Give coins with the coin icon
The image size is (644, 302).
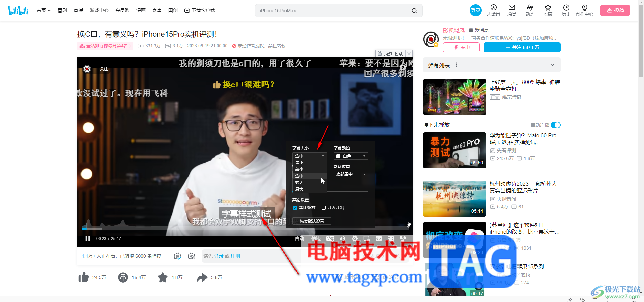pos(123,277)
